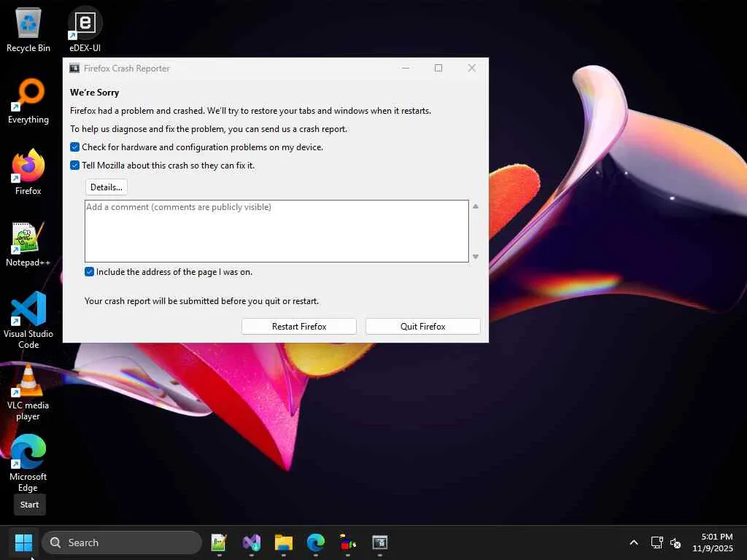Click the comment box scroll up arrow
The height and width of the screenshot is (560, 747).
click(x=476, y=206)
